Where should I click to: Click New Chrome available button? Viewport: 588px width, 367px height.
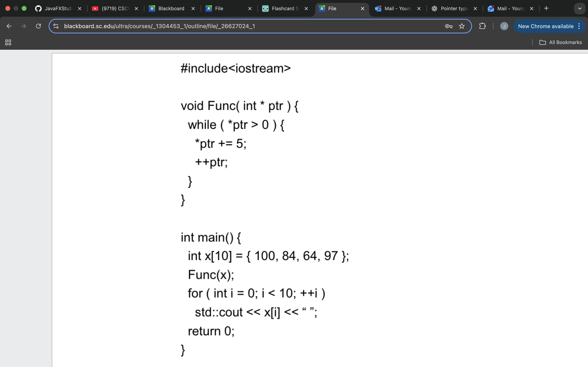click(546, 26)
